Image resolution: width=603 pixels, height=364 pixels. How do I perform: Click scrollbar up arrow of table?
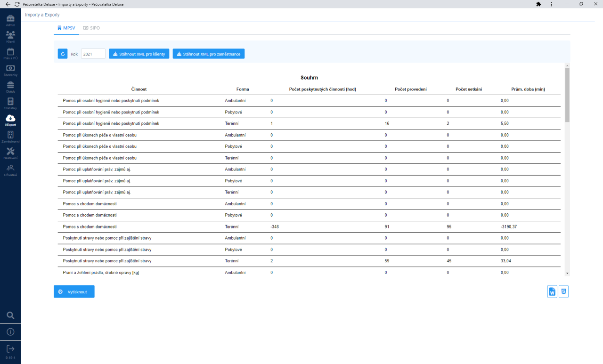(567, 65)
